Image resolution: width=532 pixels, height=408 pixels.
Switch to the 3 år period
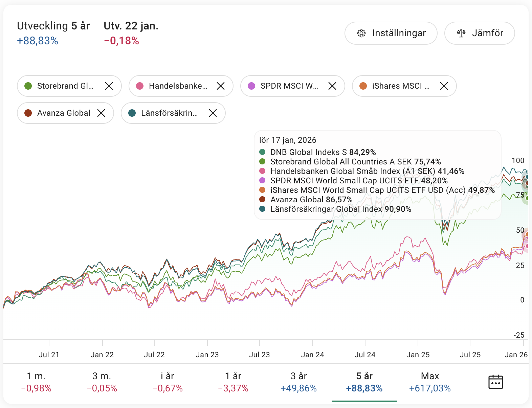pyautogui.click(x=299, y=382)
